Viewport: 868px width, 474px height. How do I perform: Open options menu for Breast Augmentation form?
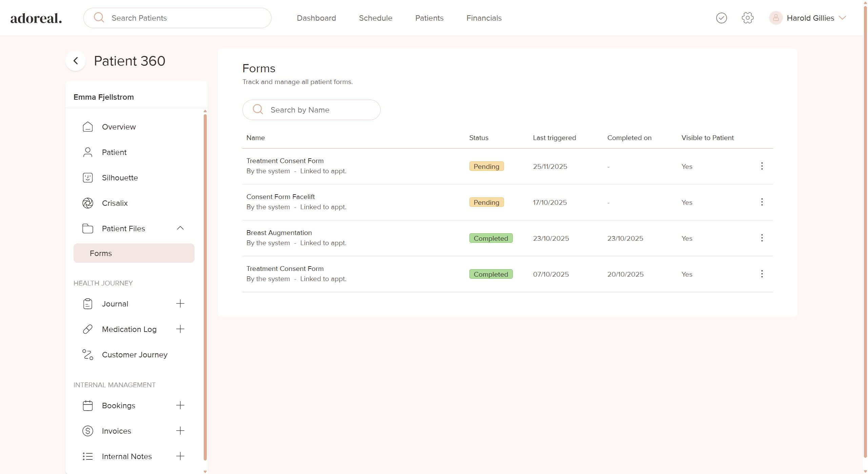coord(762,238)
